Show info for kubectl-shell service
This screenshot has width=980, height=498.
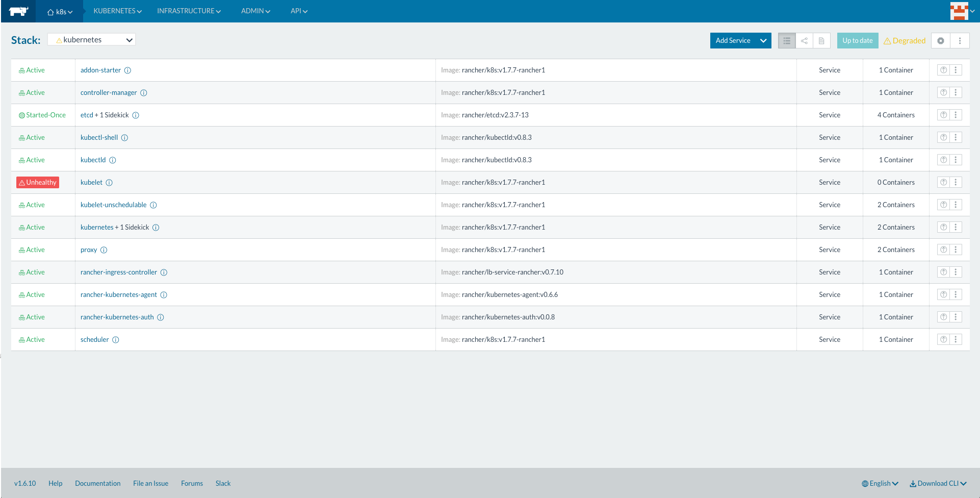[x=125, y=138]
